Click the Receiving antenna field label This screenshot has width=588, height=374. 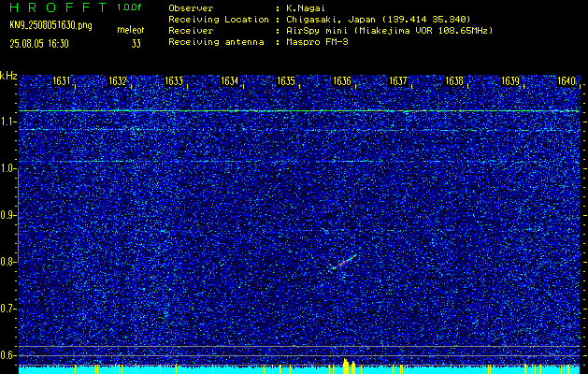click(216, 42)
